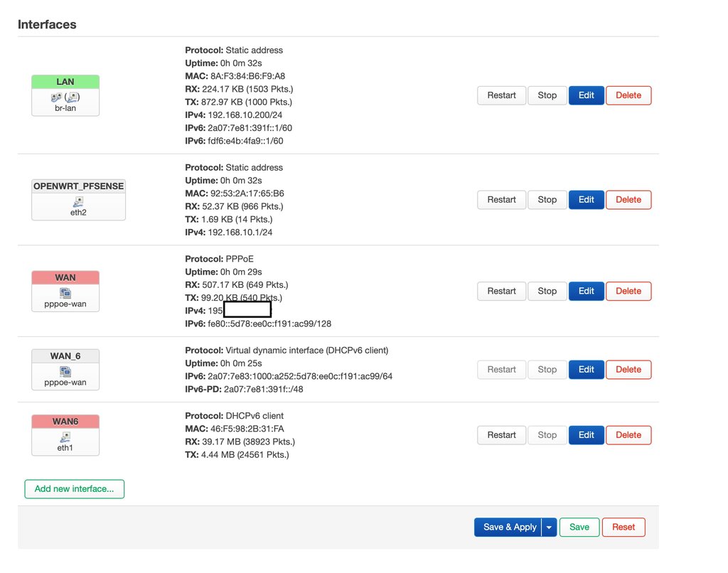Click Add new interface button
728x573 pixels.
[x=74, y=489]
